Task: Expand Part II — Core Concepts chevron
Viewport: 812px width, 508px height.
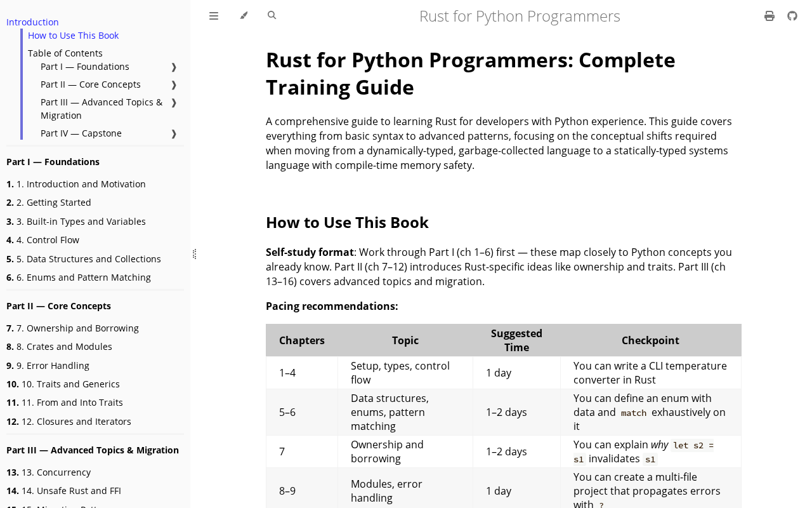Action: [174, 84]
